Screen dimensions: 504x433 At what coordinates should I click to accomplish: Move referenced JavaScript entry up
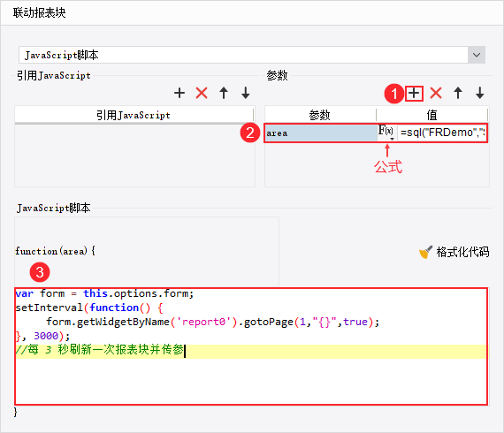tap(224, 93)
